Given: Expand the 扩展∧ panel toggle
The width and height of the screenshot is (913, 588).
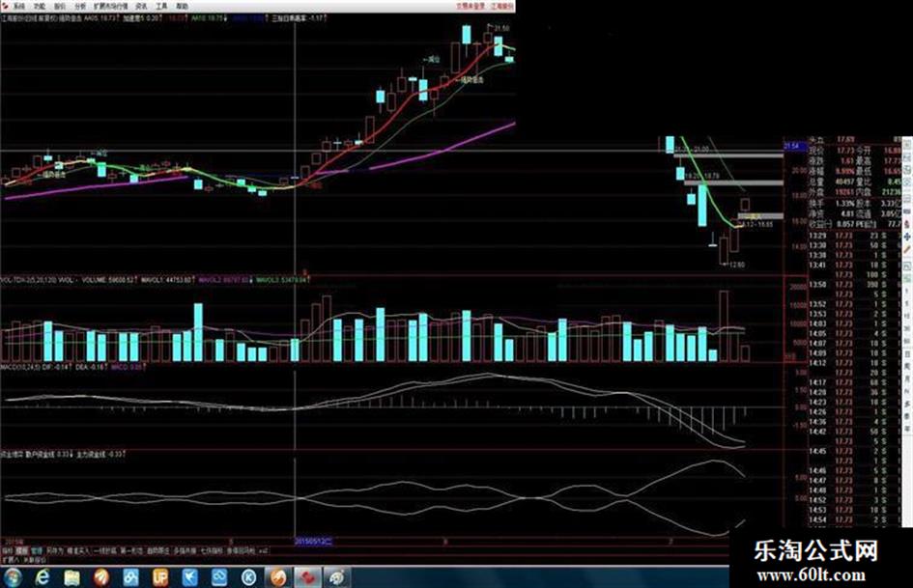Looking at the screenshot, I should (10, 561).
